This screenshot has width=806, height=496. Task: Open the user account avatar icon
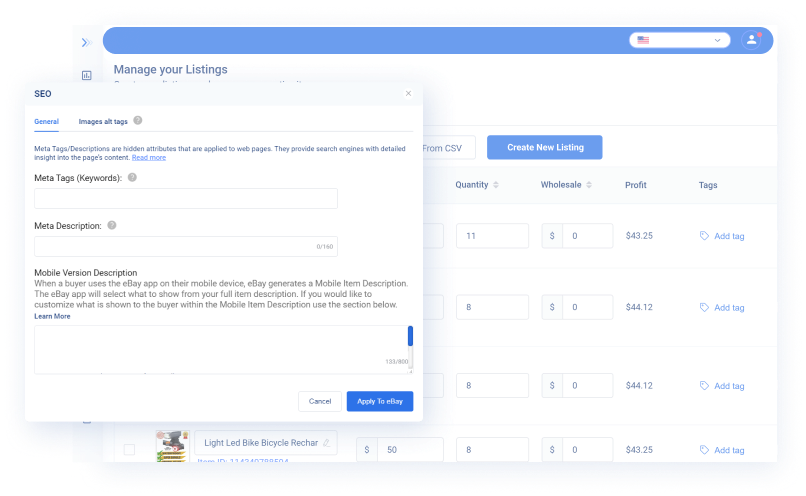click(751, 40)
